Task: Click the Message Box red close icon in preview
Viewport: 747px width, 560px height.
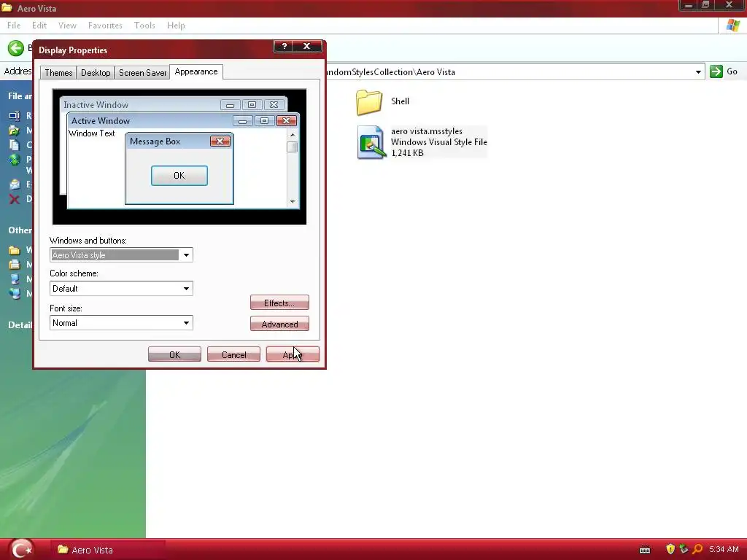Action: [220, 141]
